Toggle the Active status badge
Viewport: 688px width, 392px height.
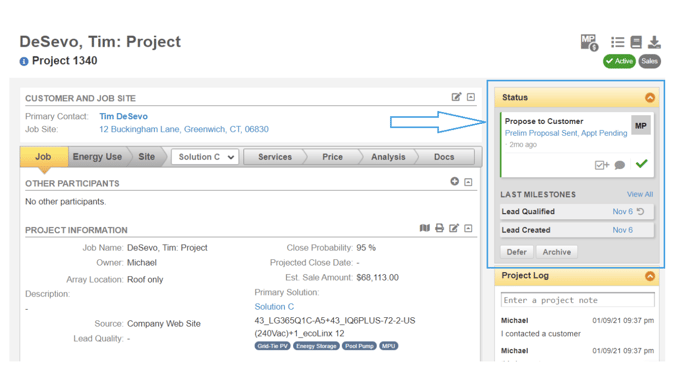(x=619, y=61)
